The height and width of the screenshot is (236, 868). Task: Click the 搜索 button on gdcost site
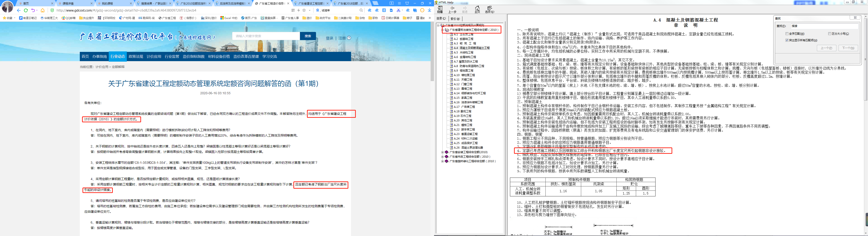(x=308, y=36)
